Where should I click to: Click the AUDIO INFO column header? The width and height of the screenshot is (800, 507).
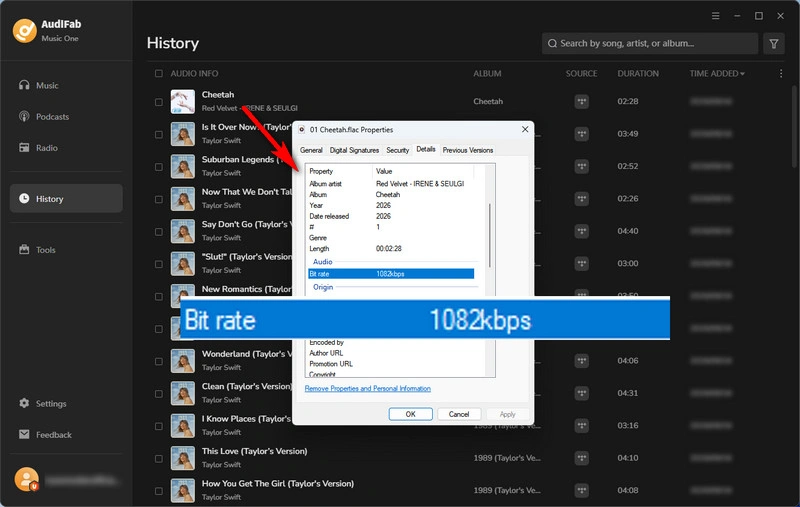(x=194, y=73)
